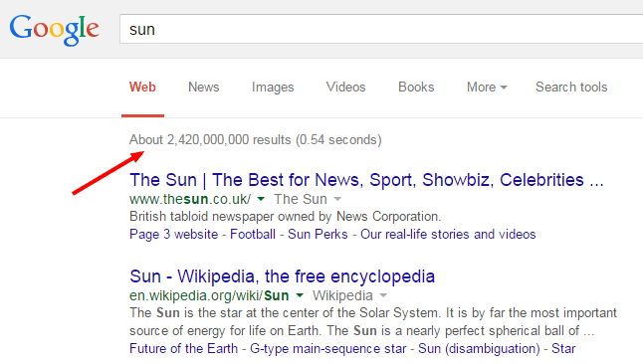The height and width of the screenshot is (364, 643).
Task: Open "Sun (disambiguation)" sitelink
Action: (479, 349)
